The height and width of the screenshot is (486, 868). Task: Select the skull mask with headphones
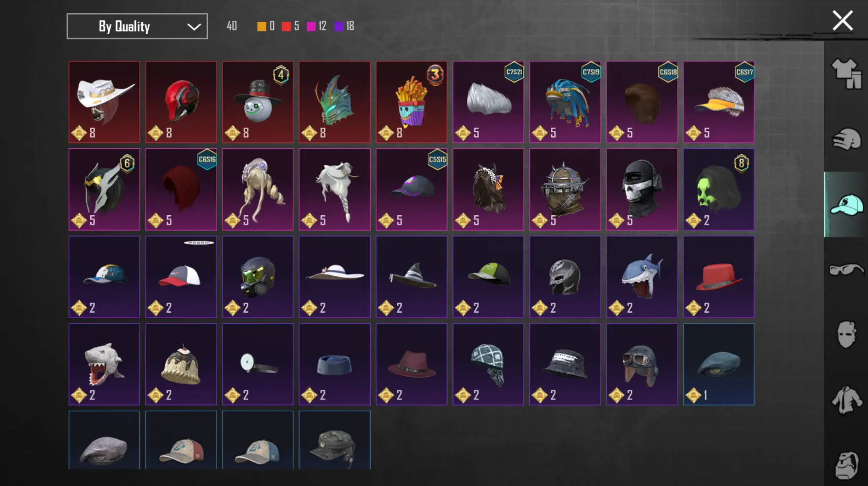click(642, 190)
